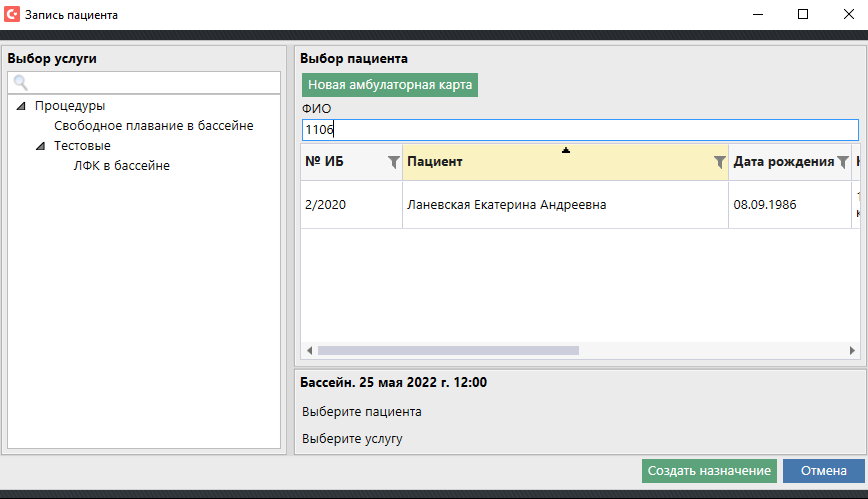
Task: Open filter for Дата рождения column
Action: tap(842, 162)
